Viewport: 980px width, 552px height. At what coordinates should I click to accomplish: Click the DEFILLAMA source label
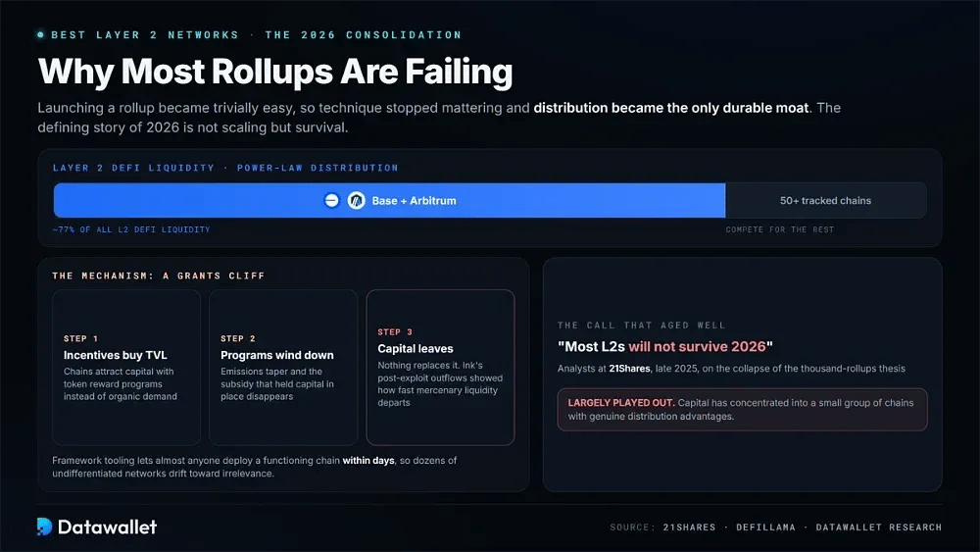[765, 527]
